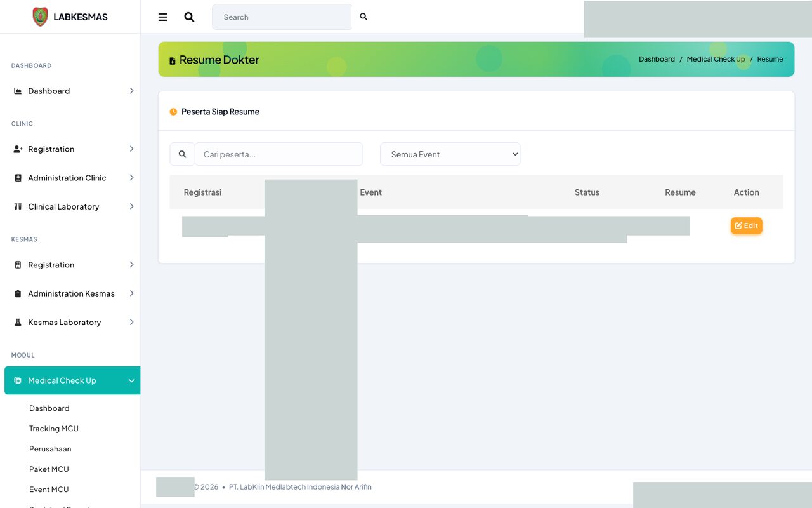Click the Peserta Siap Resume clock icon

coord(173,112)
